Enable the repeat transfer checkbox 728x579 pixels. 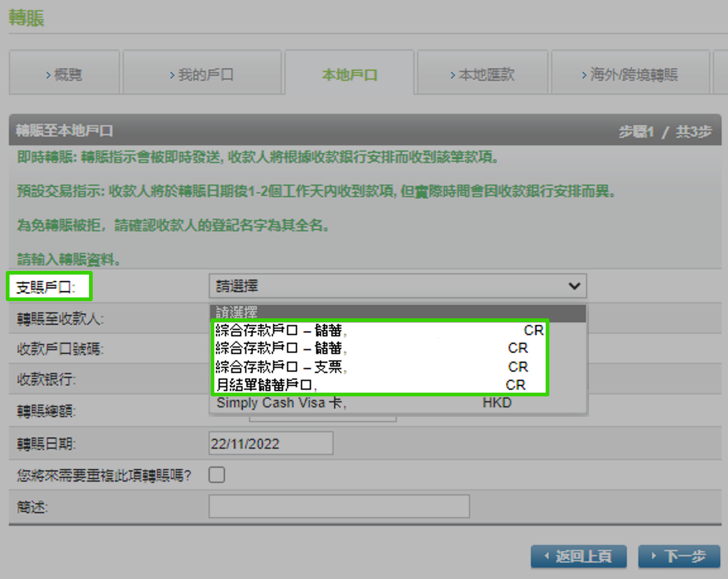(x=217, y=475)
